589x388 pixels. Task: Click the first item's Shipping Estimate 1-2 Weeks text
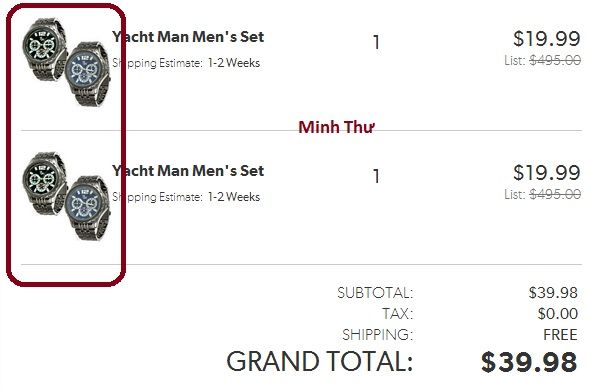coord(186,63)
